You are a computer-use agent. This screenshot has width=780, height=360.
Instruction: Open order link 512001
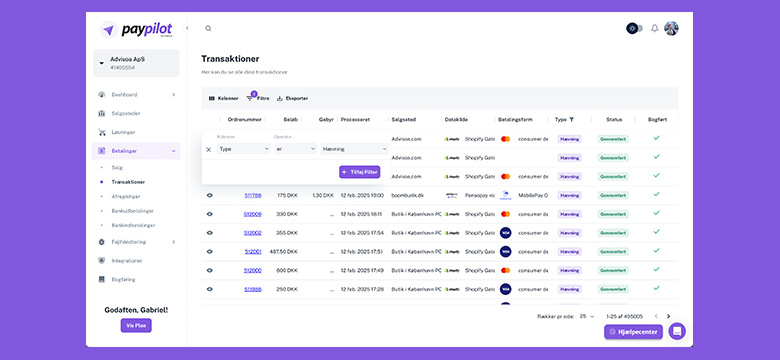(x=253, y=252)
